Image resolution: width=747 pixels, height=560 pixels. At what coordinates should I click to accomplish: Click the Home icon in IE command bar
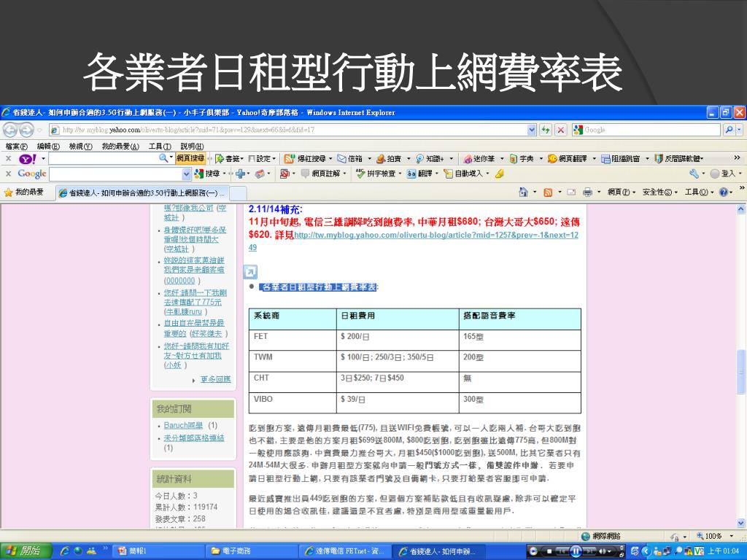point(523,192)
